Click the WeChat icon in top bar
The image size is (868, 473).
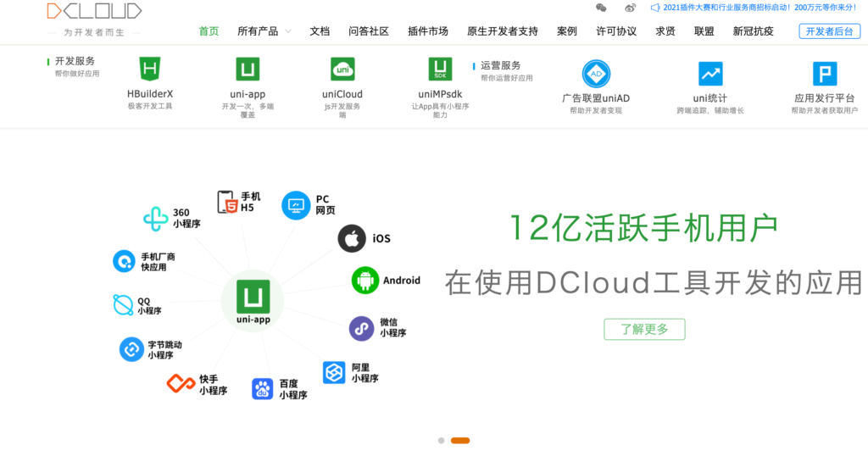pos(601,8)
